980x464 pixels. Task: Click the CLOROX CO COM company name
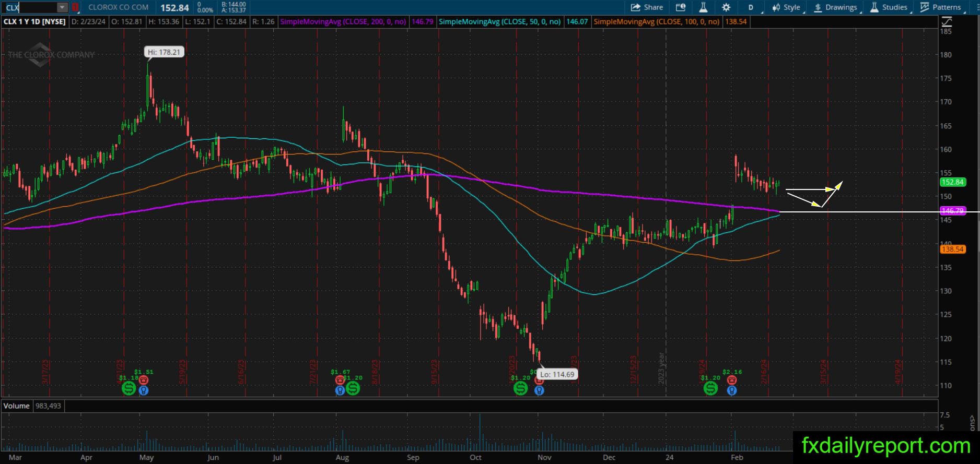119,7
